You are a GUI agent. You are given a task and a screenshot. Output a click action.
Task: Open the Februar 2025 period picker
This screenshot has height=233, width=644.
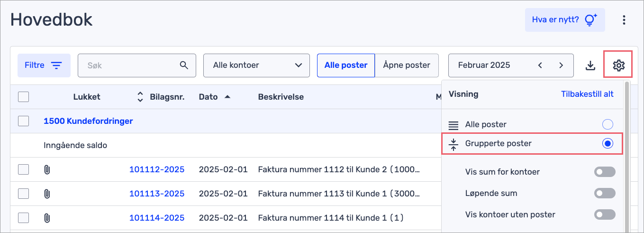[511, 65]
